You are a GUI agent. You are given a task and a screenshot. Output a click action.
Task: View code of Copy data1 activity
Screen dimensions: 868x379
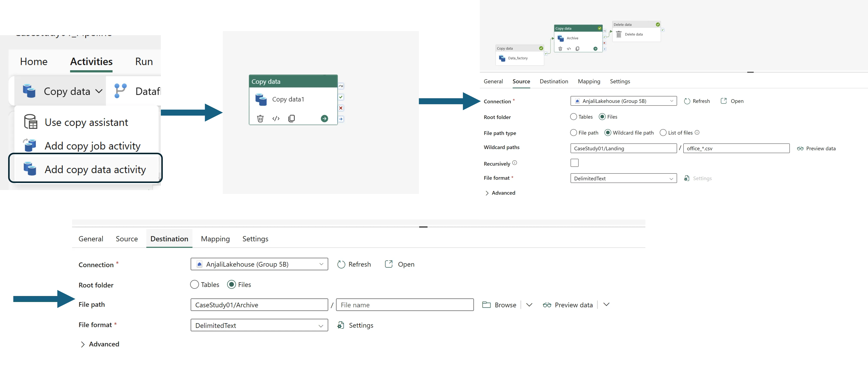(x=276, y=119)
